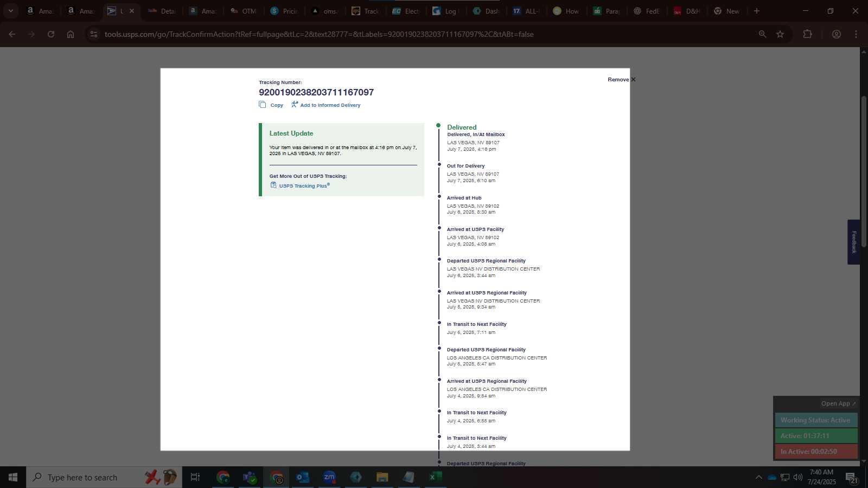868x488 pixels.
Task: Close the active USPS tab
Action: 131,11
